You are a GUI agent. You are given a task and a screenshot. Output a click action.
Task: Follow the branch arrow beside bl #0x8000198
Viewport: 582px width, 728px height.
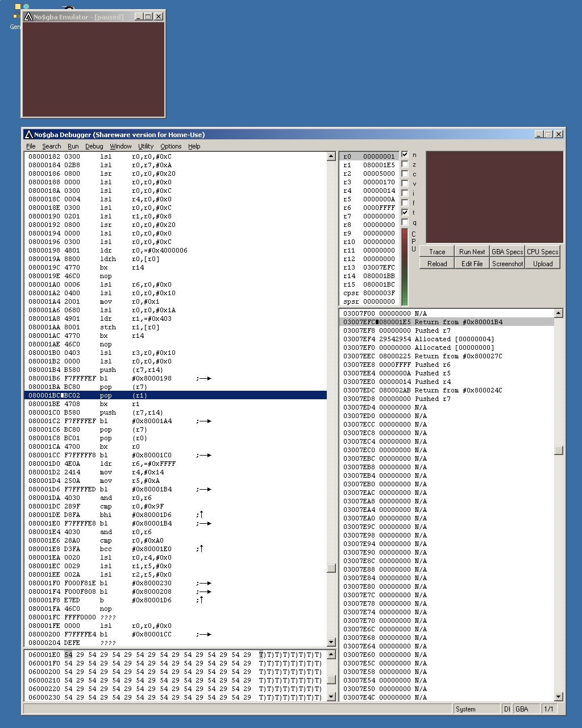tap(205, 378)
